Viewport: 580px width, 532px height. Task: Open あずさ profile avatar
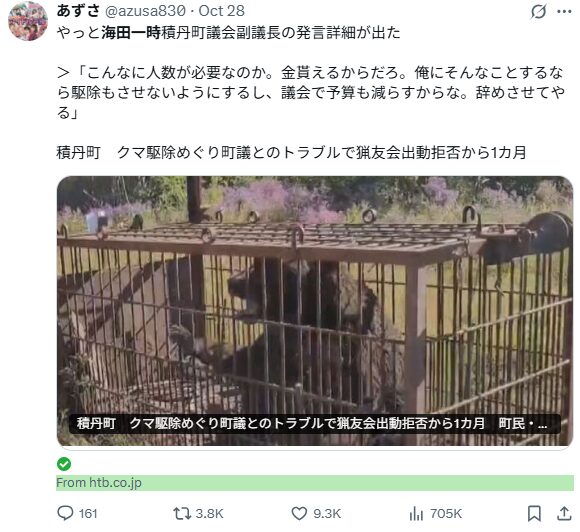(28, 20)
